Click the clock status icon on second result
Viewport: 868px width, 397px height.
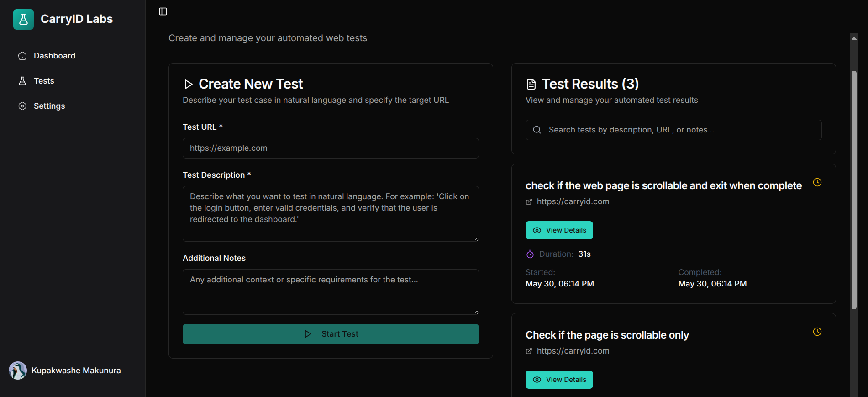coord(817,332)
